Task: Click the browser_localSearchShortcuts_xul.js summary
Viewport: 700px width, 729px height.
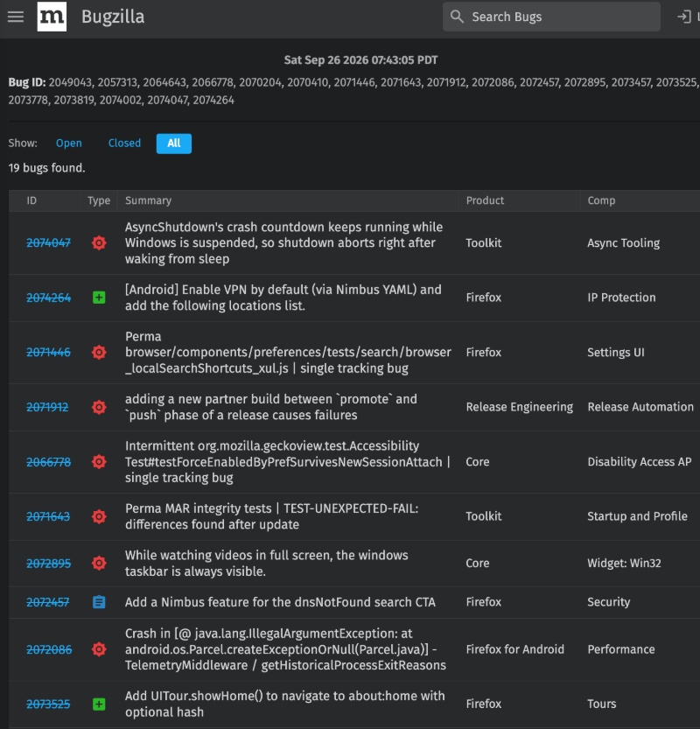Action: [288, 353]
